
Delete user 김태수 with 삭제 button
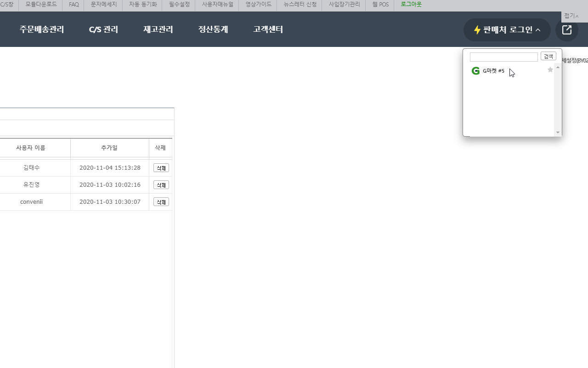click(x=161, y=168)
